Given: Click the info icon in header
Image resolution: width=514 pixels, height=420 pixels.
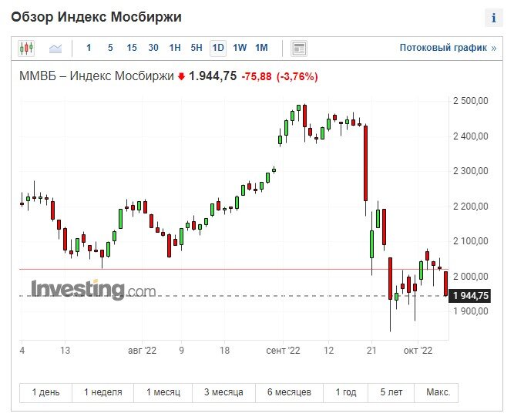Looking at the screenshot, I should [493, 18].
